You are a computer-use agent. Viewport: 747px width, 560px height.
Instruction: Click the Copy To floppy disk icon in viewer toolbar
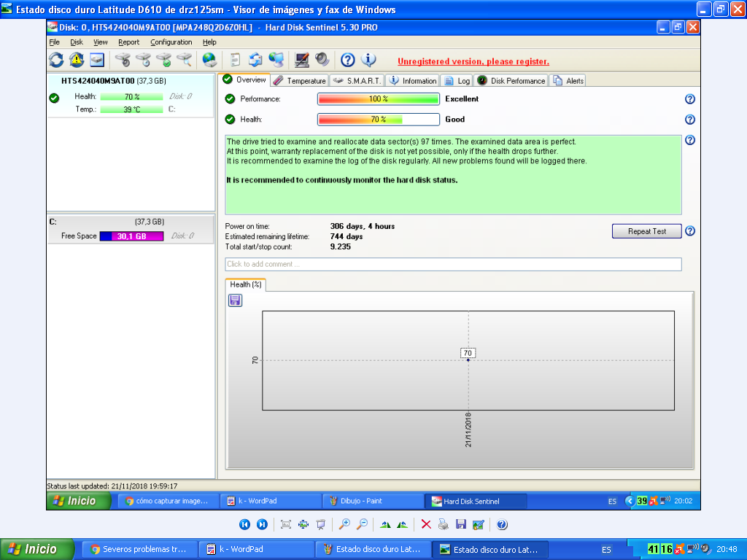click(461, 524)
